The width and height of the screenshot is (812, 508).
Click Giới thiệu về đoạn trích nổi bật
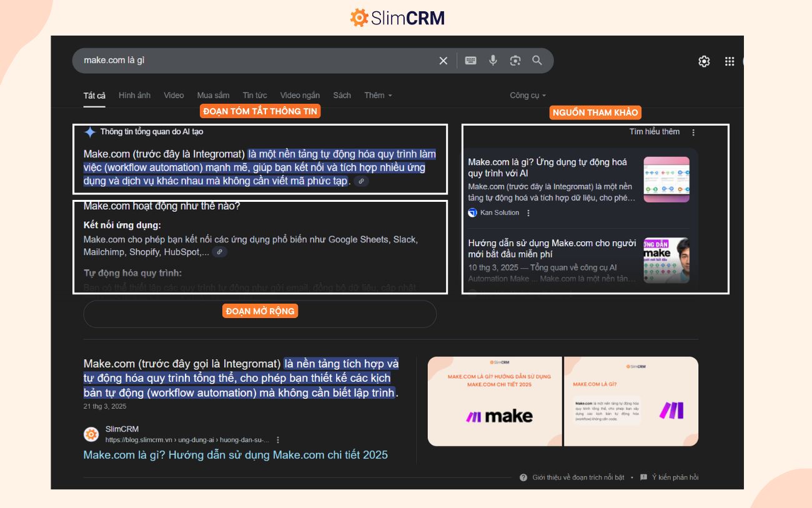tap(578, 477)
